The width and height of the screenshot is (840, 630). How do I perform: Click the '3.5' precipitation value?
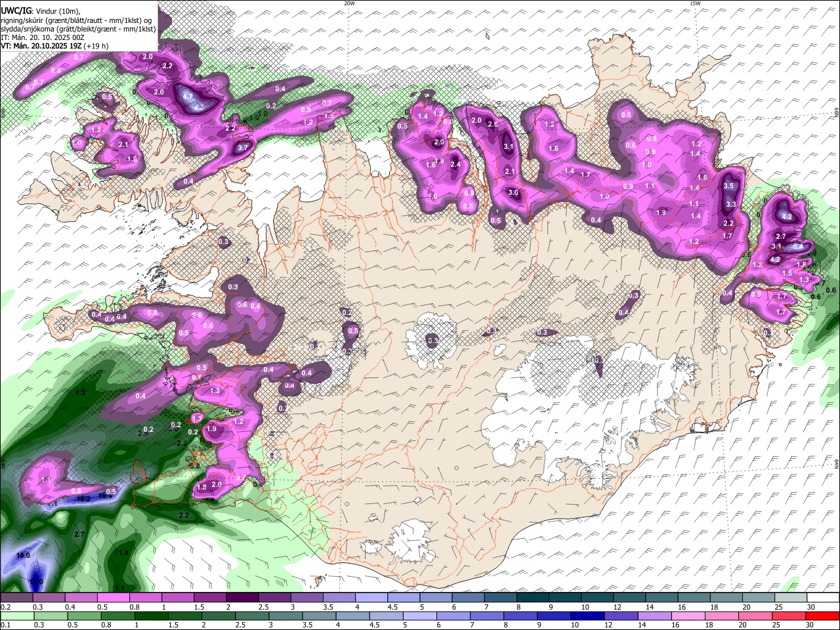coord(728,186)
